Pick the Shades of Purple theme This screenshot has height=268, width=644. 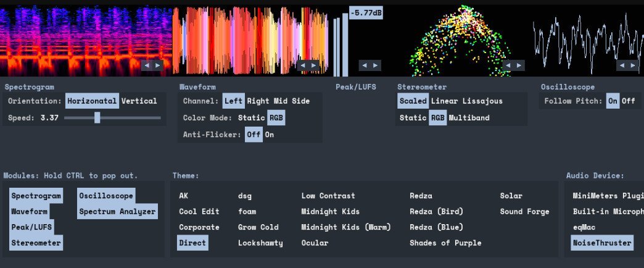[x=445, y=243]
